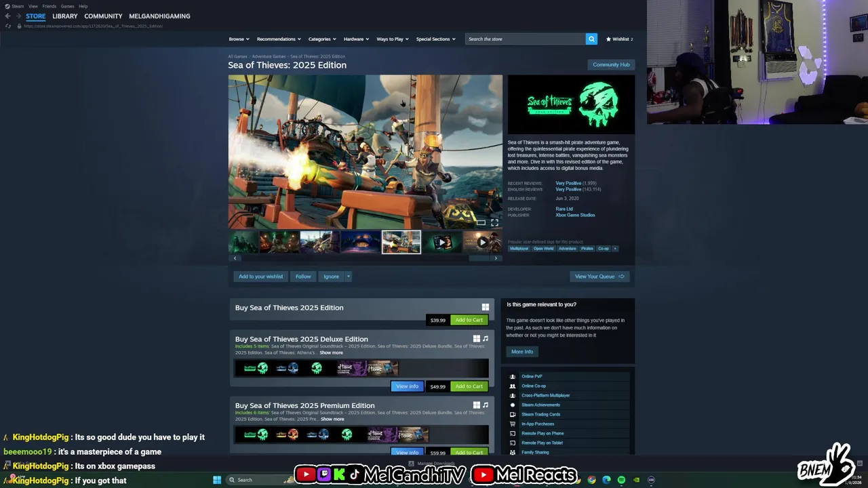Click the Online Co-op feature icon
The height and width of the screenshot is (488, 868).
[x=513, y=386]
